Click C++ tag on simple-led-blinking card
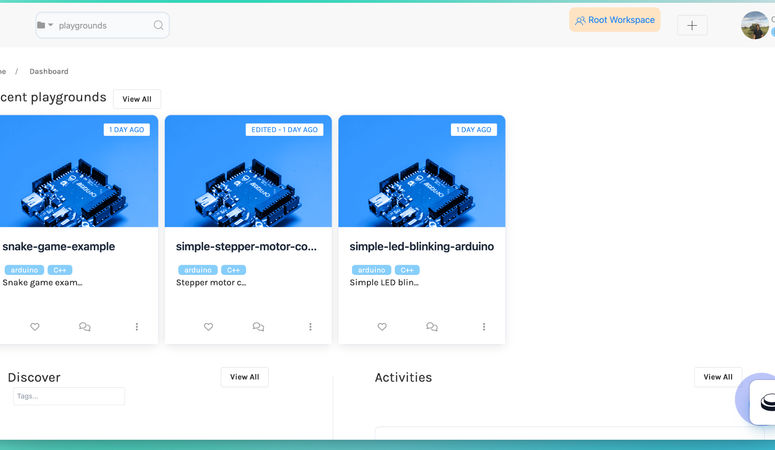775x450 pixels. (x=407, y=270)
